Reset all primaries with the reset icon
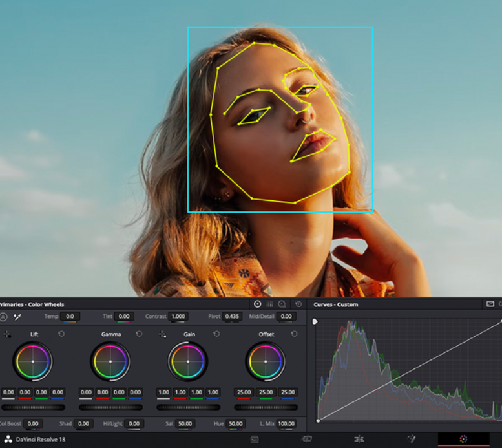The image size is (502, 448). pos(298,304)
